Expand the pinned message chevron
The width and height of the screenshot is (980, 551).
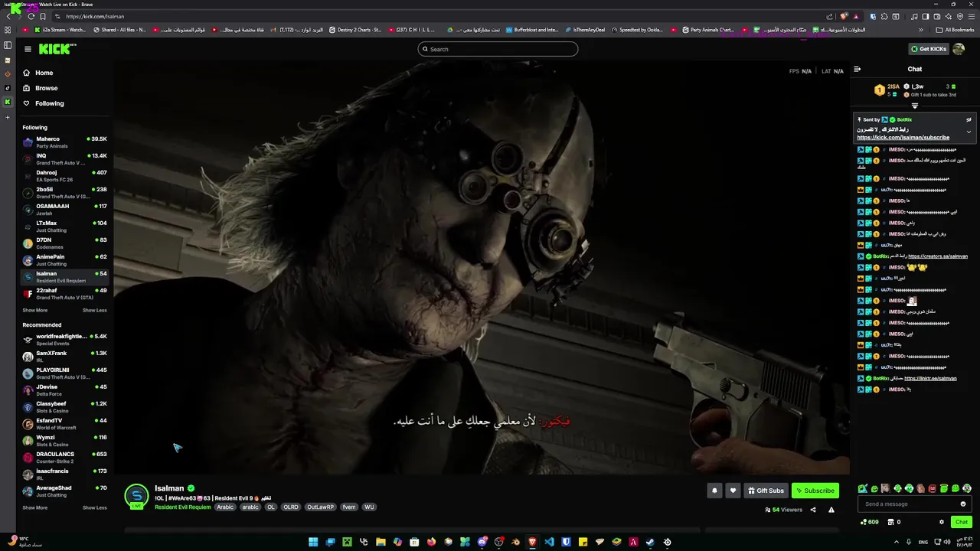point(969,132)
